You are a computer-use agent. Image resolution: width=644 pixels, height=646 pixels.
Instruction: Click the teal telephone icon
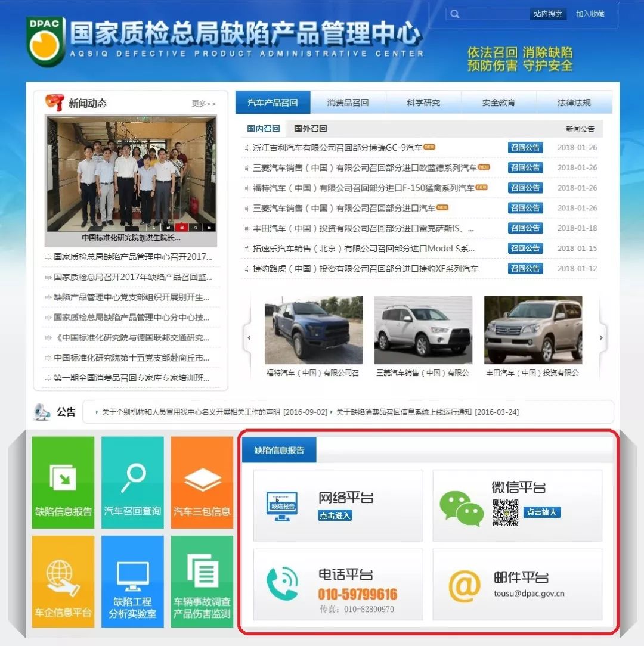click(x=283, y=583)
